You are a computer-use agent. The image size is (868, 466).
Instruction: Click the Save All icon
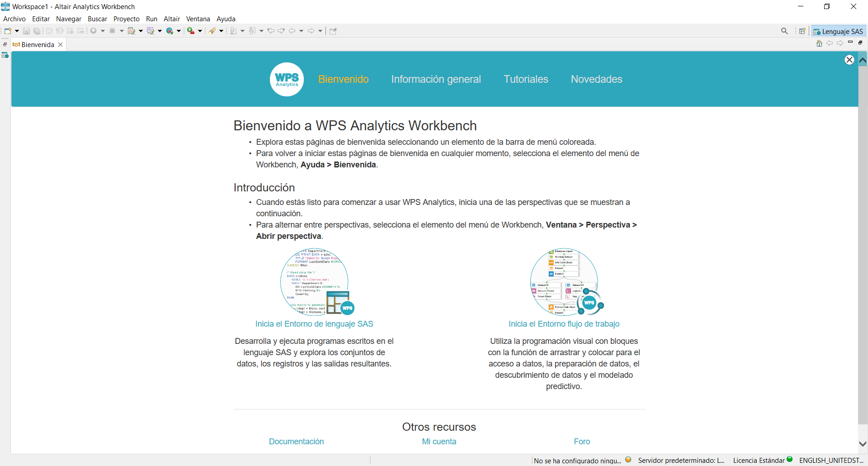tap(37, 31)
